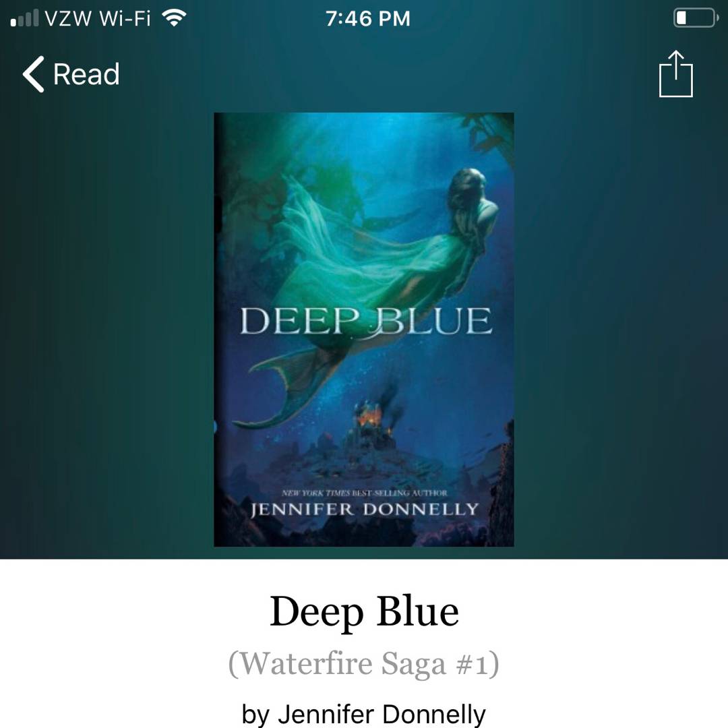Viewport: 728px width, 728px height.
Task: Tap the Deep Blue book title heading
Action: pos(364,612)
